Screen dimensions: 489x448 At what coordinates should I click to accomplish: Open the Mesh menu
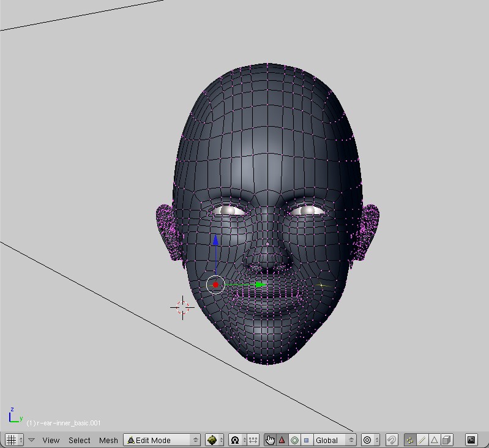[108, 440]
